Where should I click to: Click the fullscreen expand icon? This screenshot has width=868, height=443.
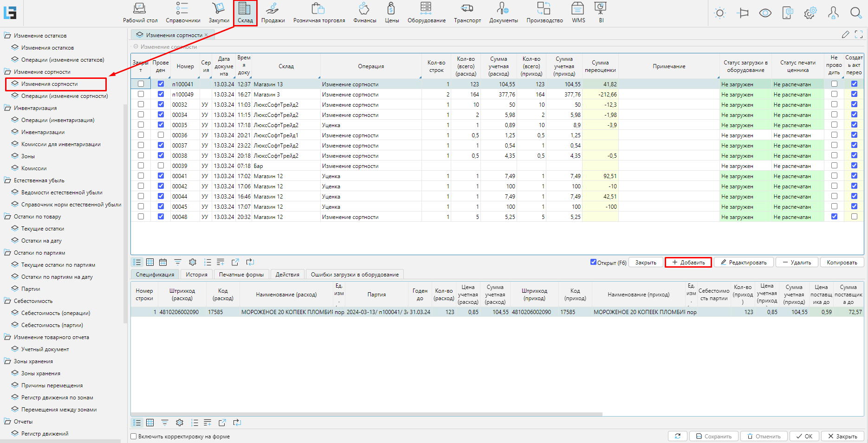click(x=859, y=34)
